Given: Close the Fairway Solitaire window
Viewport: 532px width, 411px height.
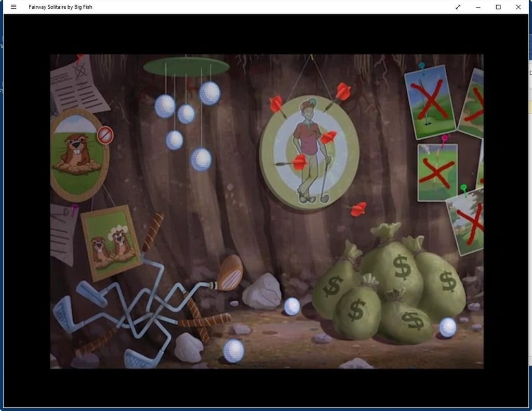Looking at the screenshot, I should tap(518, 7).
